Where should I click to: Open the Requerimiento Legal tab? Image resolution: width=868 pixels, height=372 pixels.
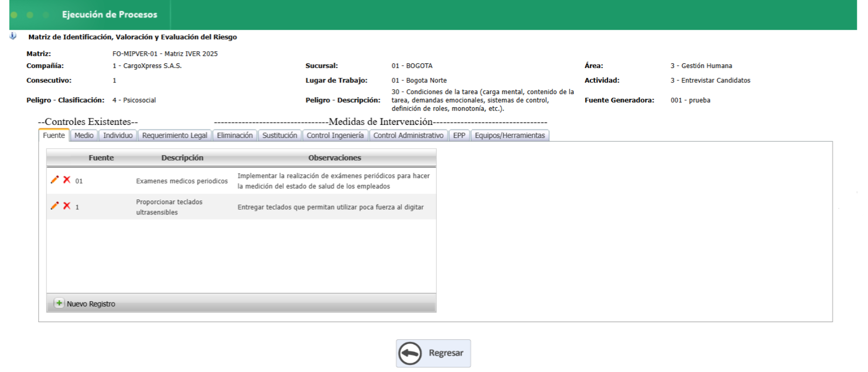click(x=175, y=135)
